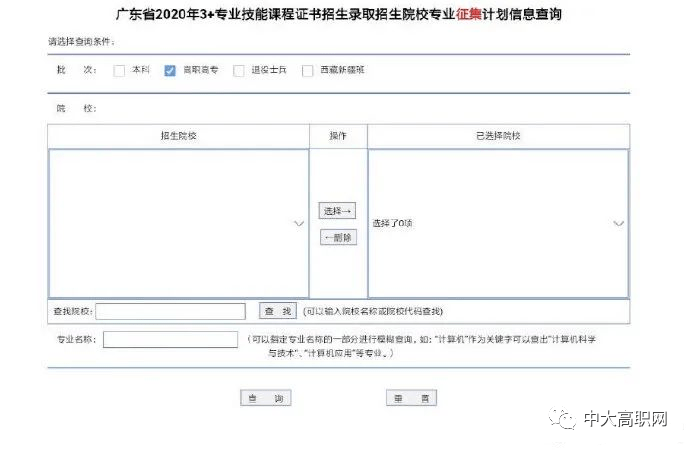Click the 招生院校 column header
Viewport: 690px width, 450px height.
(179, 136)
